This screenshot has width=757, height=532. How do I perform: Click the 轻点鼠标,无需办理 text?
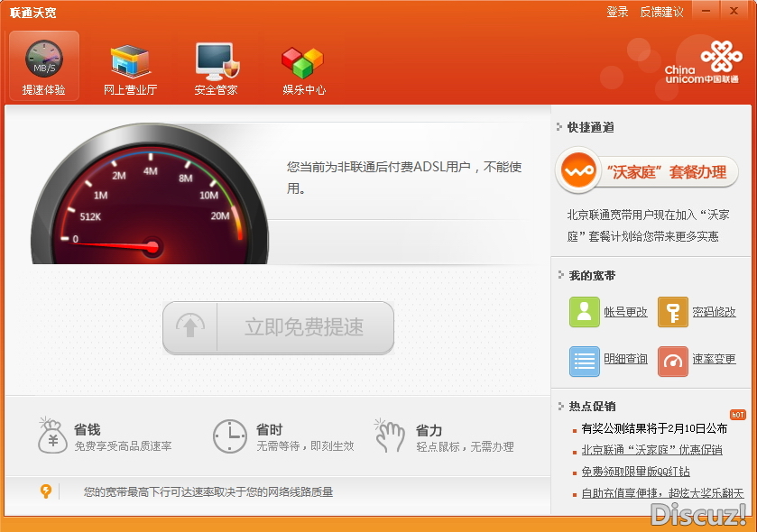pos(465,446)
